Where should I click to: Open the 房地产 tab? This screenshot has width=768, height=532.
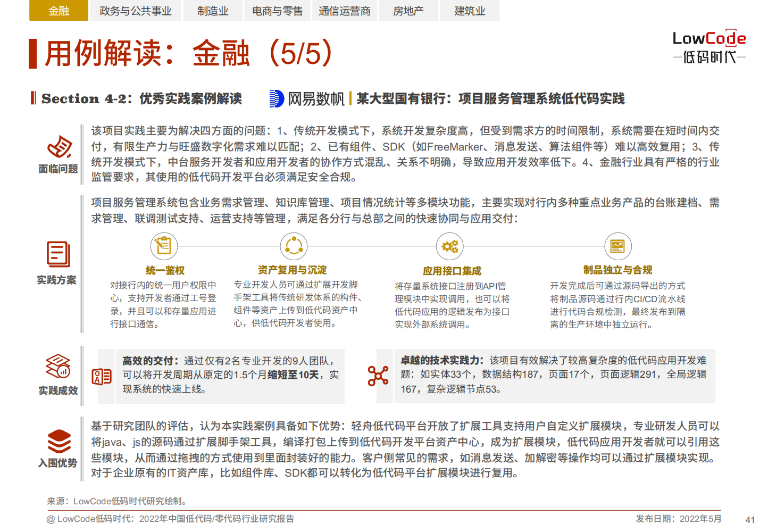408,11
